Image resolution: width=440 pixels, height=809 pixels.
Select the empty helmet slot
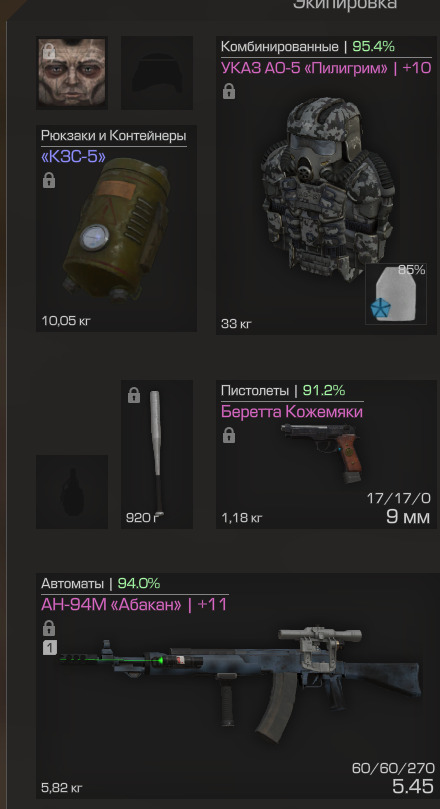click(157, 73)
